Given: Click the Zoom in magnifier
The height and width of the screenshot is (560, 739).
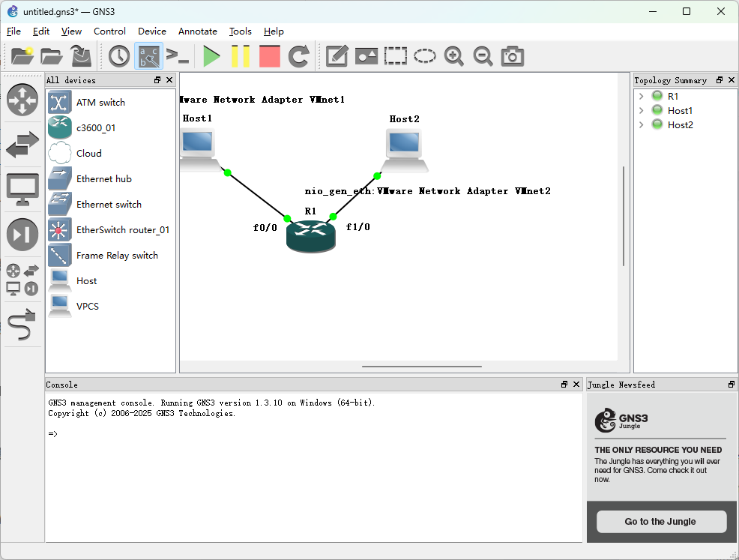Looking at the screenshot, I should [454, 56].
